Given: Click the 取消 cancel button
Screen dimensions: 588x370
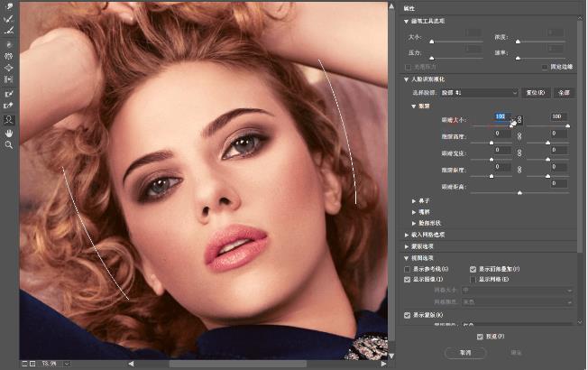Looking at the screenshot, I should click(x=465, y=353).
